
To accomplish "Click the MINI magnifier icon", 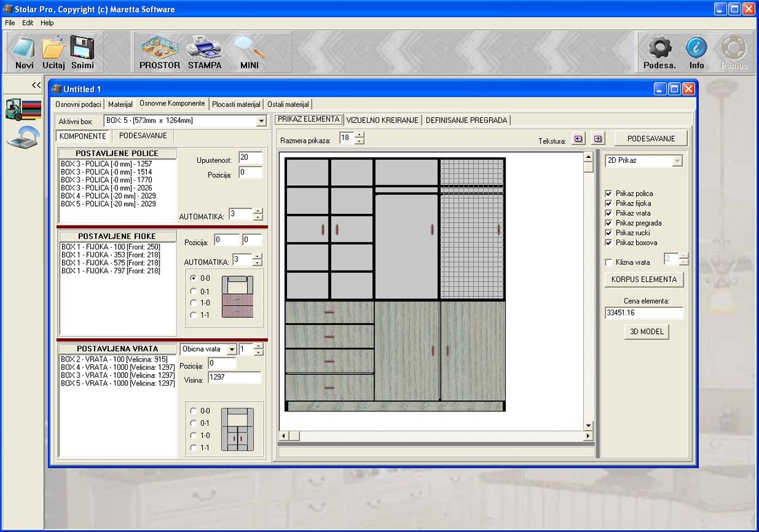I will click(x=249, y=52).
